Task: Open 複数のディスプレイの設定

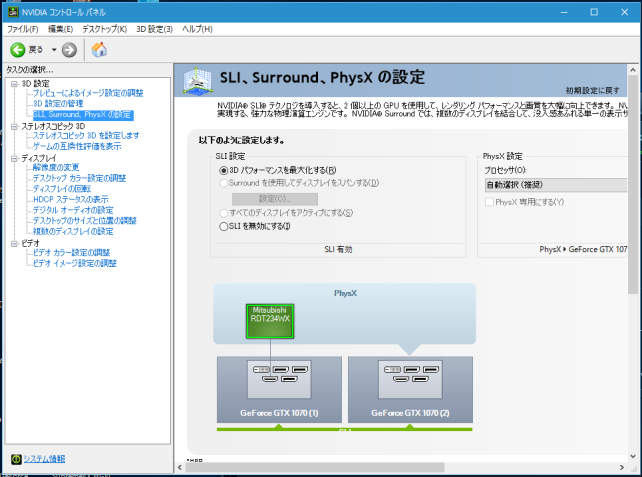Action: (x=73, y=231)
